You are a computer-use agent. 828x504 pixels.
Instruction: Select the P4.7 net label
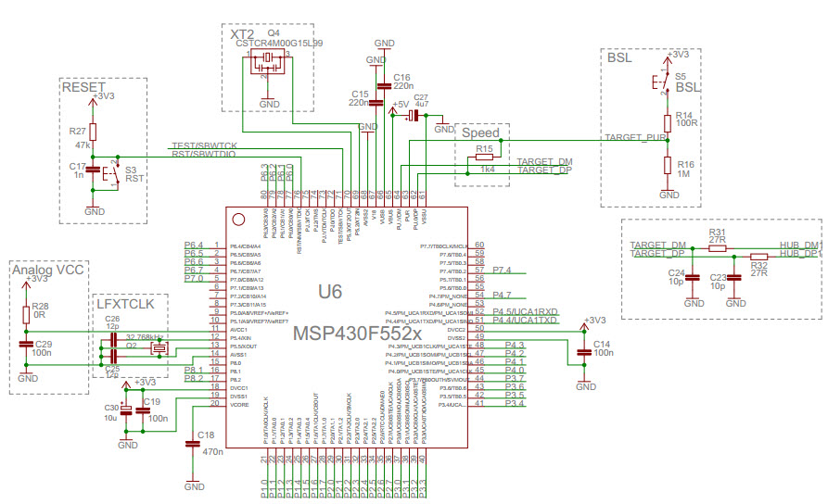[x=502, y=295]
